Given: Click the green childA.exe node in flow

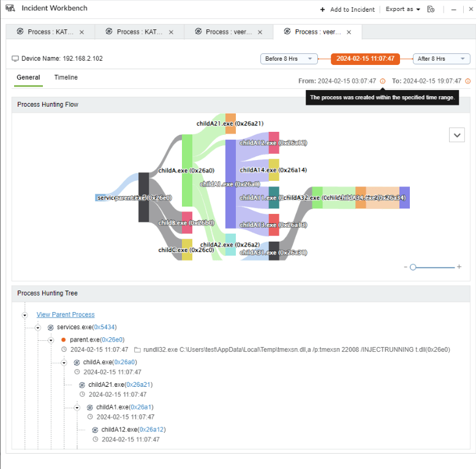Looking at the screenshot, I should pos(187,170).
